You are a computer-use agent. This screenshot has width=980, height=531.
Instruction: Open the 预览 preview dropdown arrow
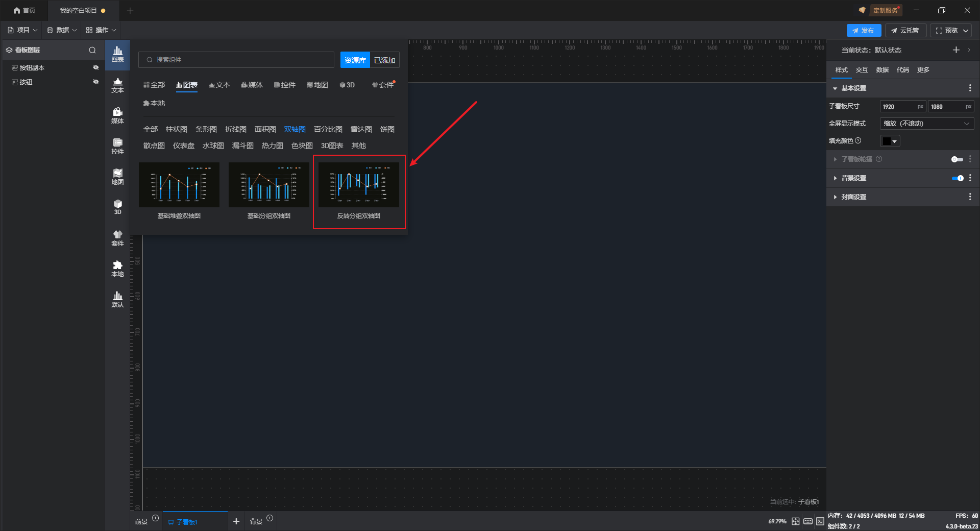[966, 31]
